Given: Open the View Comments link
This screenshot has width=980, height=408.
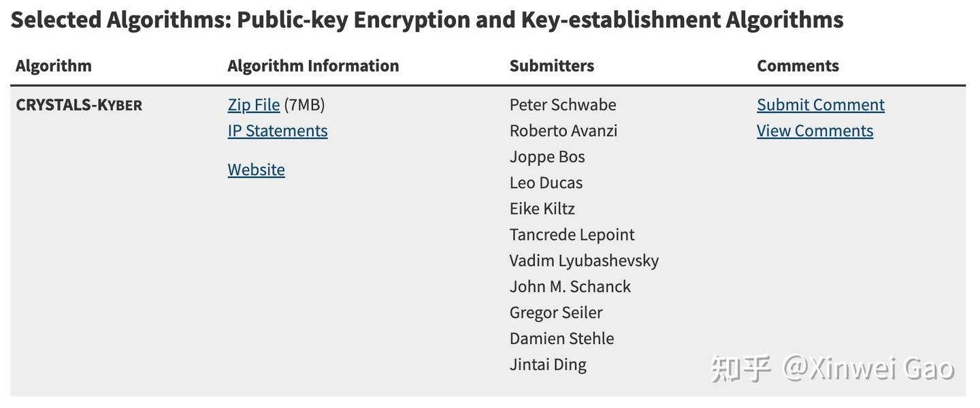Looking at the screenshot, I should pos(815,131).
